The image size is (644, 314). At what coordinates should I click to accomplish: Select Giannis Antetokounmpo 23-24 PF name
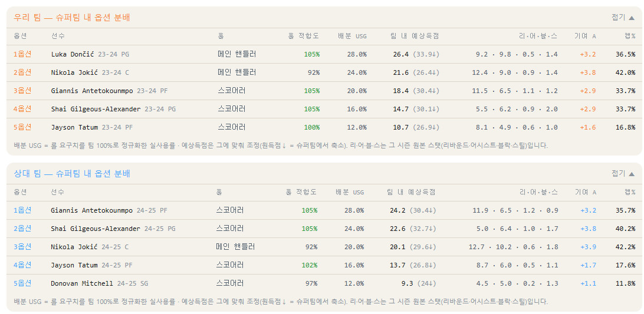(109, 91)
